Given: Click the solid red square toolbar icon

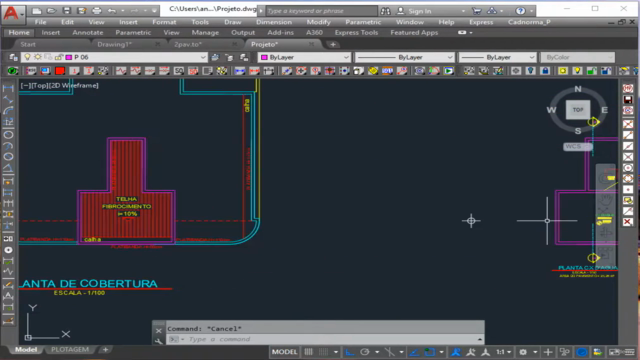Looking at the screenshot, I should pos(60,71).
